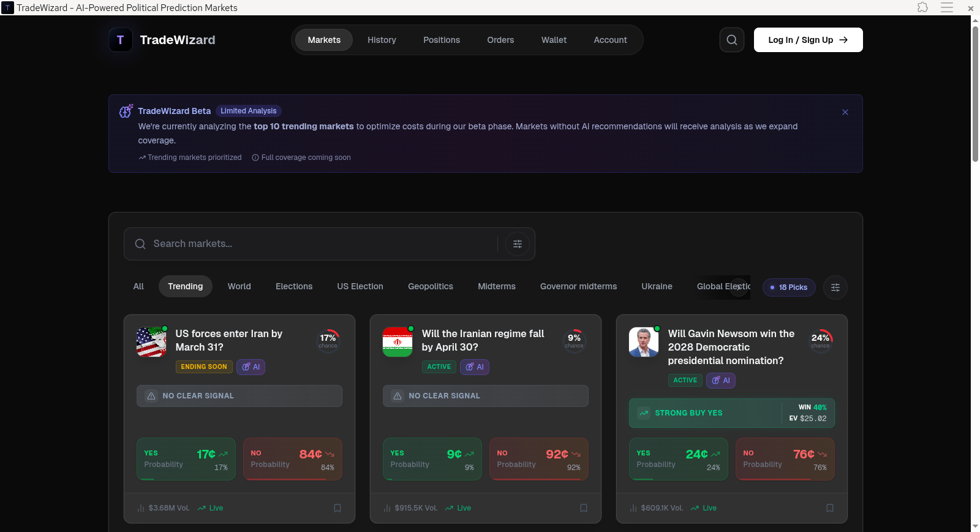Click STRONG BUY YES recommendation

[x=732, y=413]
